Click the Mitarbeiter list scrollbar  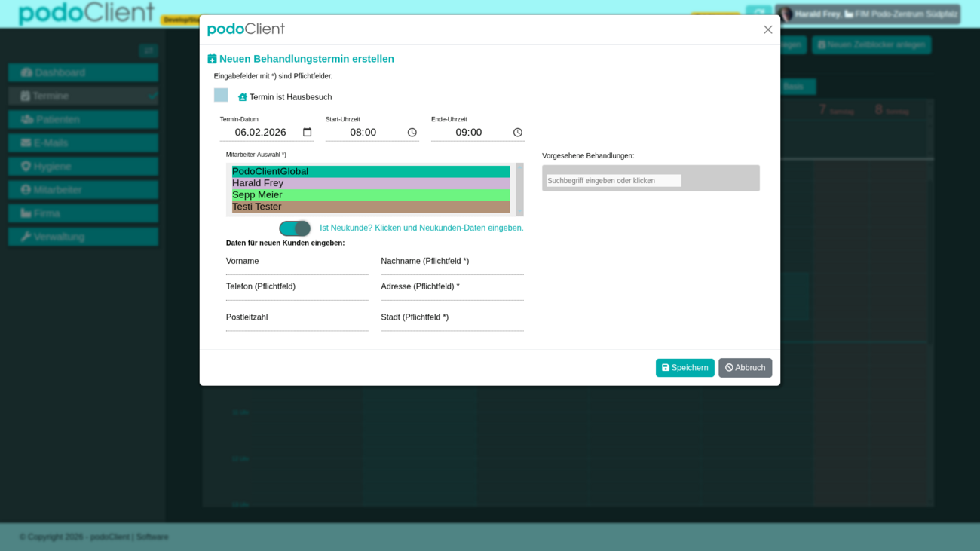[519, 188]
